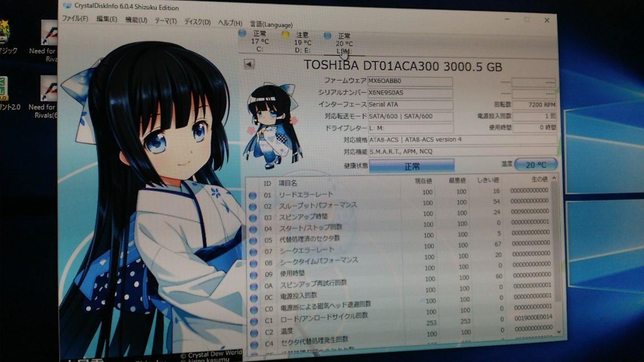This screenshot has width=644, height=362.
Task: Select the C: drive 17 °C tab
Action: tap(255, 41)
